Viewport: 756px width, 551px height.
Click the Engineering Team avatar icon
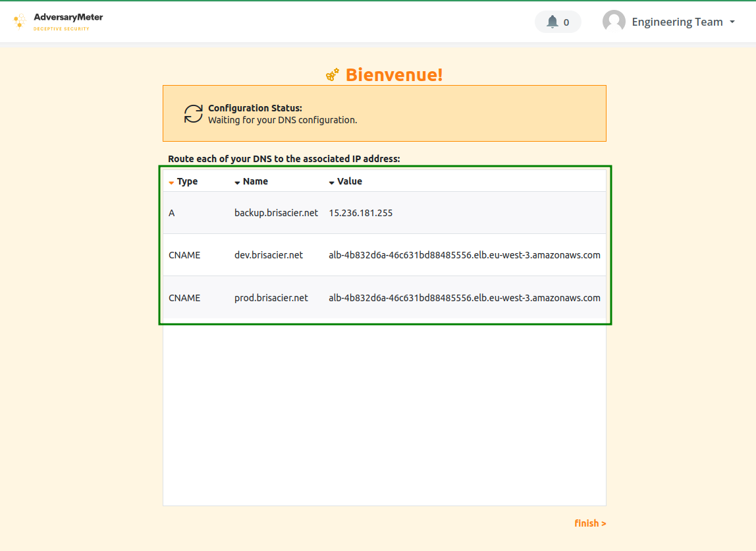coord(614,20)
